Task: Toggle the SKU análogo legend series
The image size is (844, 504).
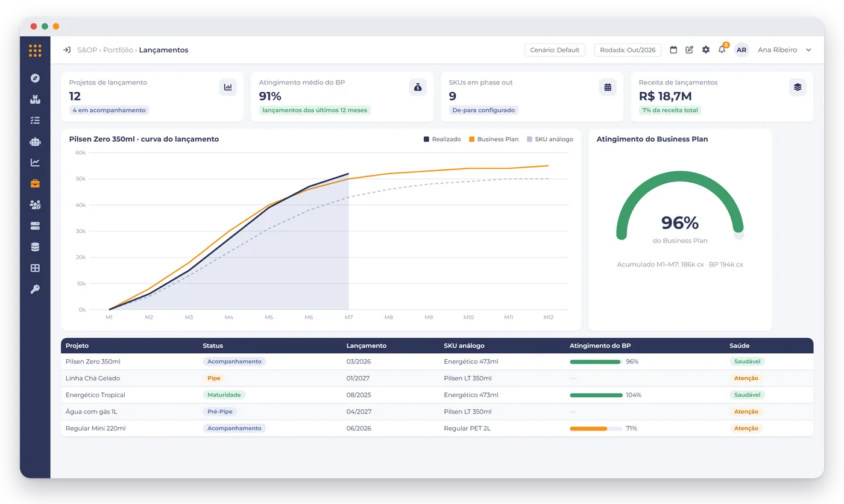Action: pos(550,139)
